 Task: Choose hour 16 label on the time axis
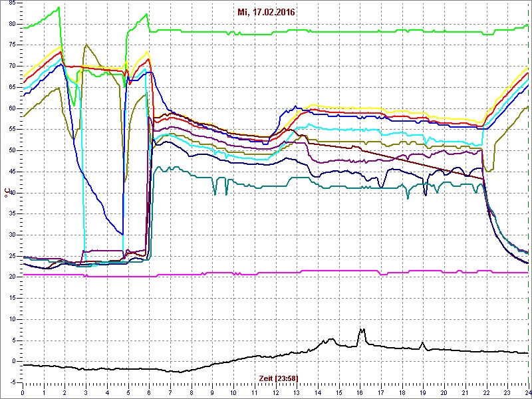(x=360, y=392)
